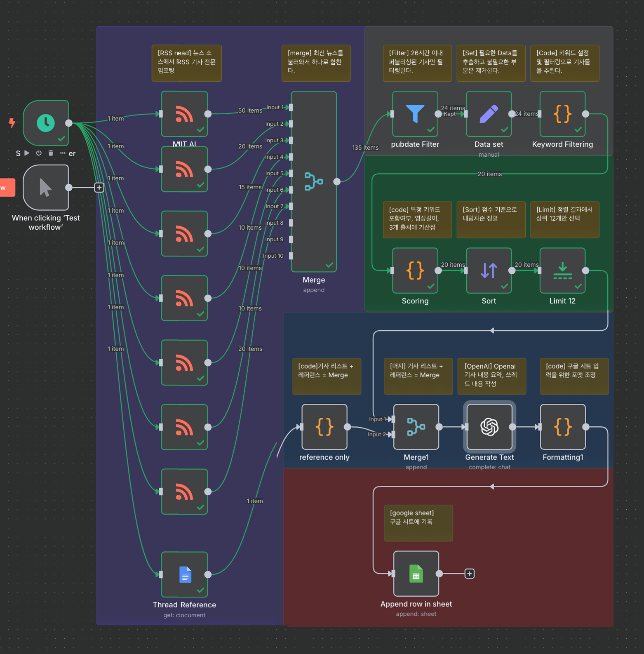The height and width of the screenshot is (654, 644).
Task: Select the '[Limit] 정렬 결과에서' sticky note
Action: pyautogui.click(x=565, y=220)
